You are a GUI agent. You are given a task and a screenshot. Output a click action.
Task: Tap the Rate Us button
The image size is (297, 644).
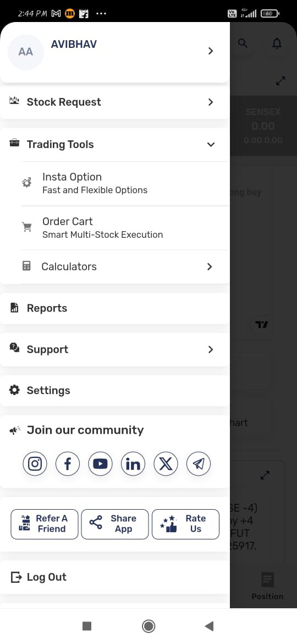click(185, 524)
